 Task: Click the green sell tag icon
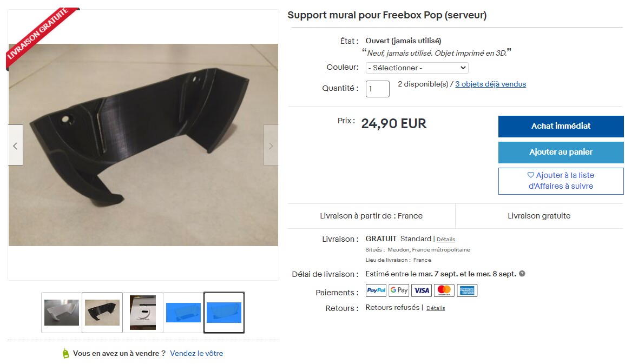65,353
